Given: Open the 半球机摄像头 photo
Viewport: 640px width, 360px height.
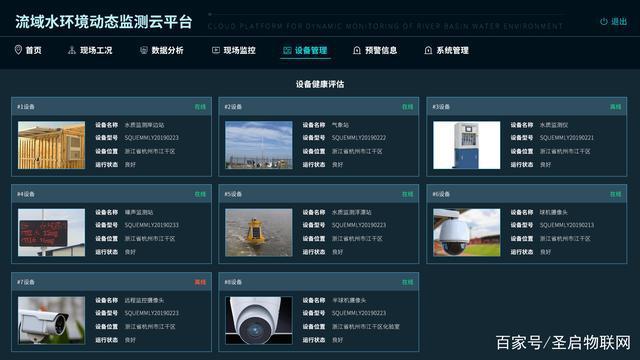Looking at the screenshot, I should click(x=259, y=320).
